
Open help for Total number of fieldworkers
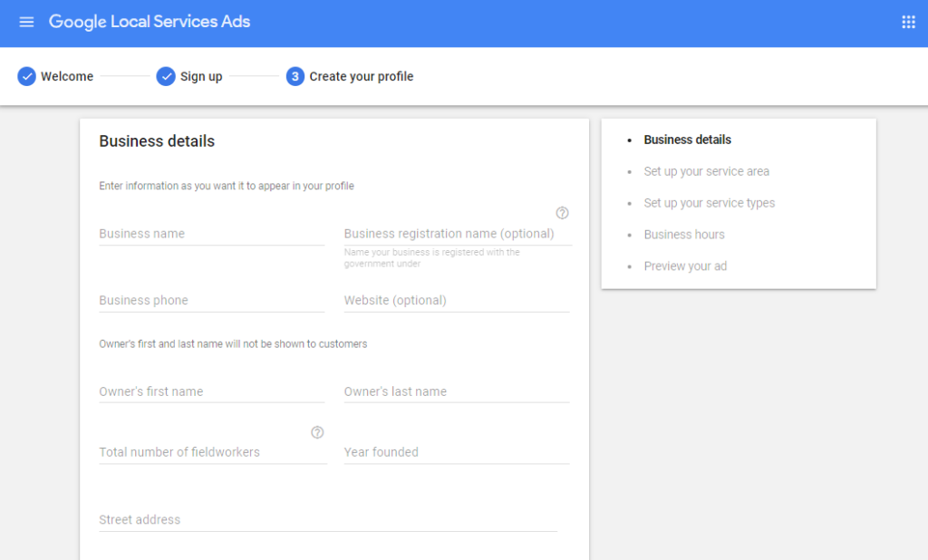click(x=317, y=433)
